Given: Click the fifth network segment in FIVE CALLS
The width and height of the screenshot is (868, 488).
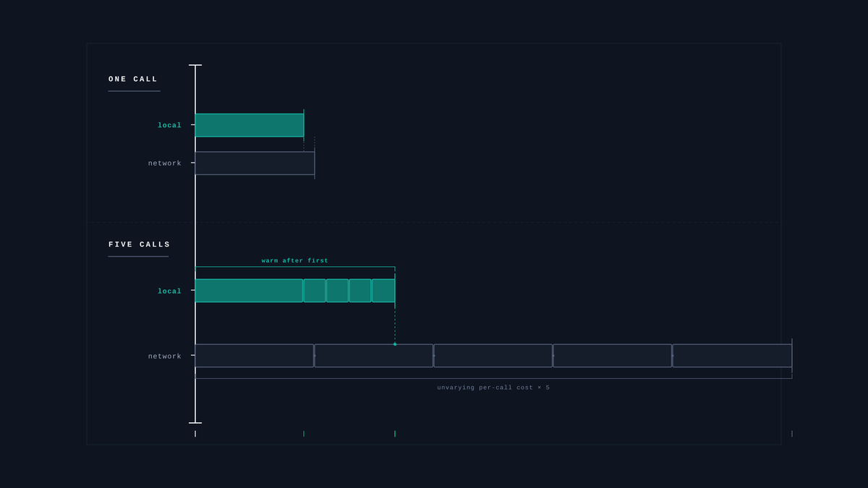Looking at the screenshot, I should pos(732,356).
